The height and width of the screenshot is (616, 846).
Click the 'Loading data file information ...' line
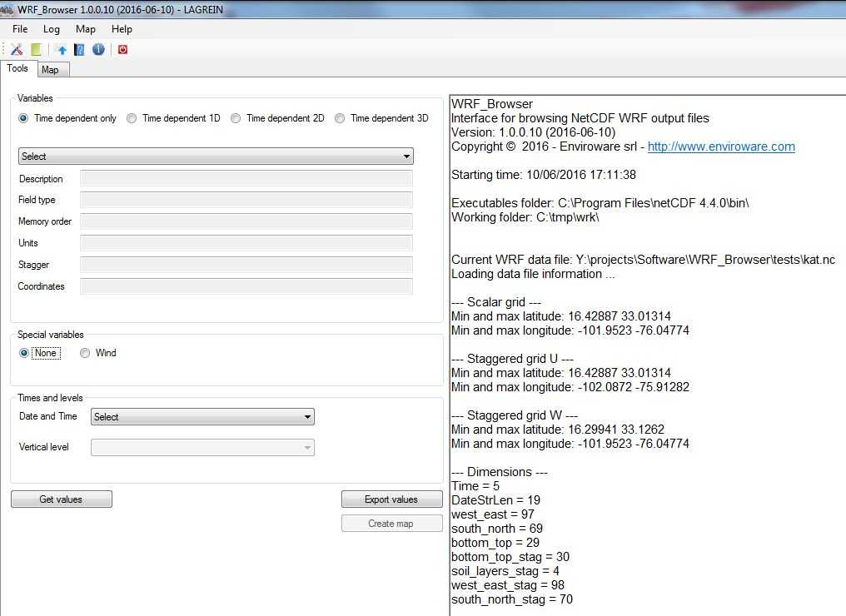pos(533,274)
